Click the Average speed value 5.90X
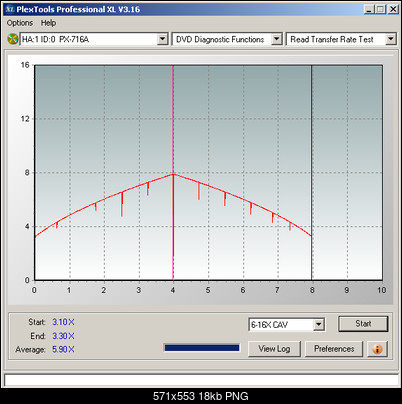 [x=63, y=350]
